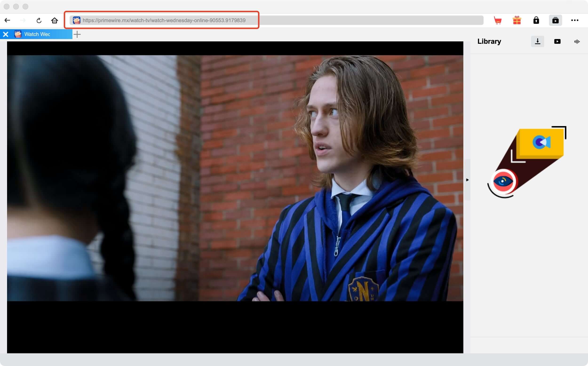Click the forward navigation arrow
This screenshot has width=588, height=366.
tap(24, 20)
